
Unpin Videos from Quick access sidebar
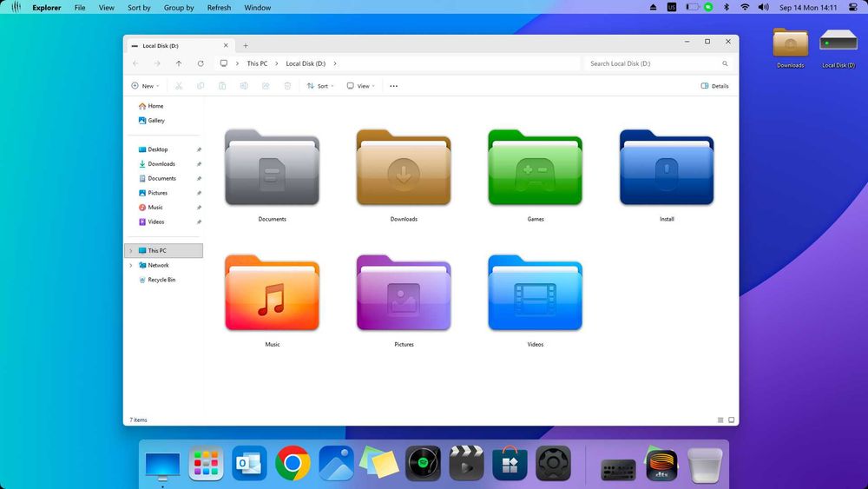pyautogui.click(x=199, y=221)
